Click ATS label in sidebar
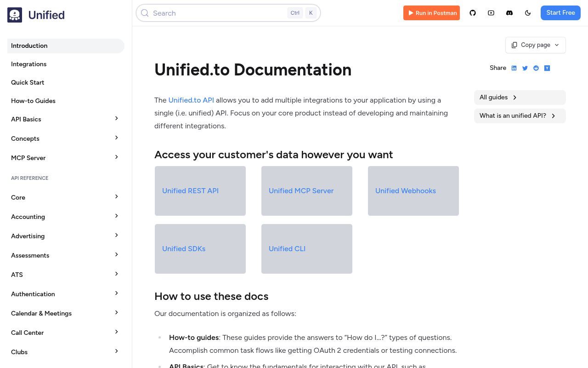Image resolution: width=588 pixels, height=368 pixels. (x=17, y=275)
